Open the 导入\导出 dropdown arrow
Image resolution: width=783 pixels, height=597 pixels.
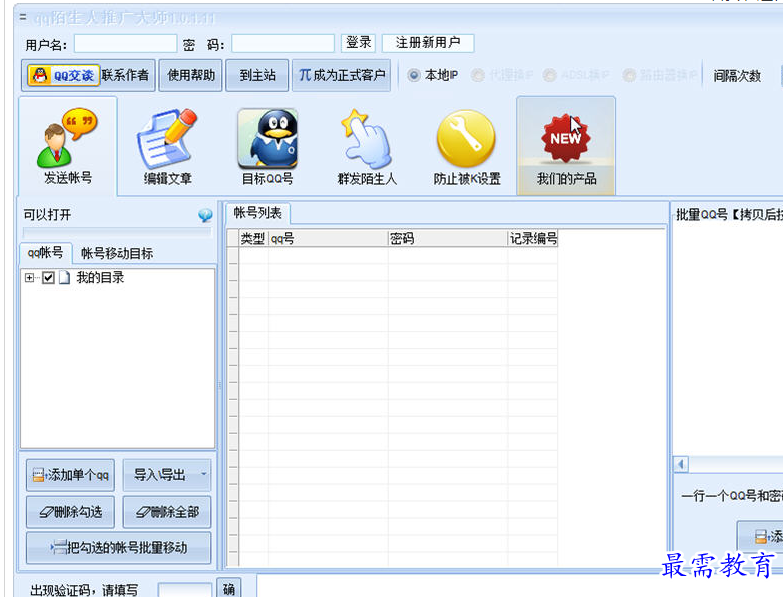(x=203, y=474)
